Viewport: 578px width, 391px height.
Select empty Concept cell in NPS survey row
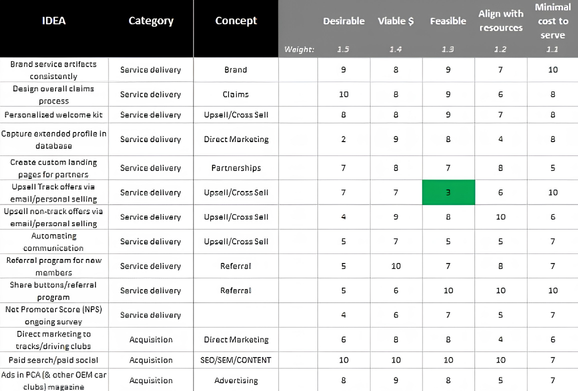click(x=236, y=315)
